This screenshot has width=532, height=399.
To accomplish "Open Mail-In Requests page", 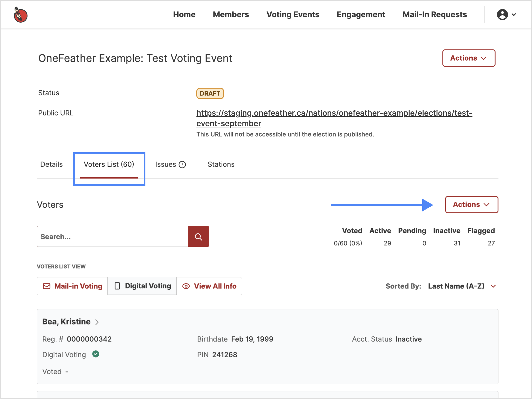I will (x=435, y=14).
